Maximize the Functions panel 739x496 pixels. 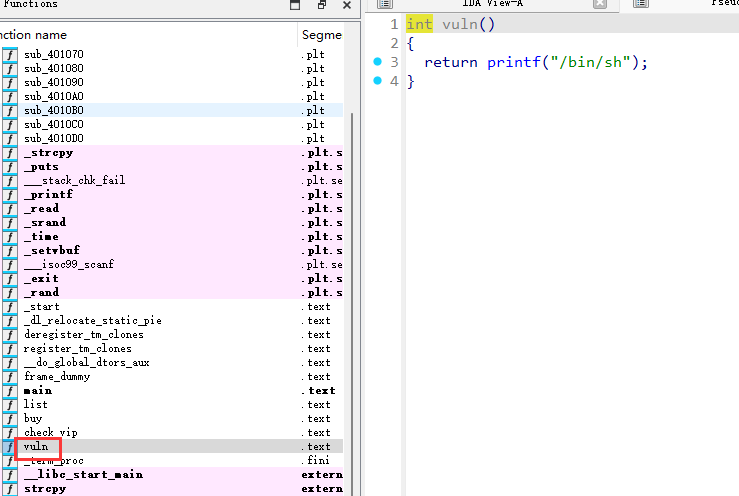[x=295, y=5]
